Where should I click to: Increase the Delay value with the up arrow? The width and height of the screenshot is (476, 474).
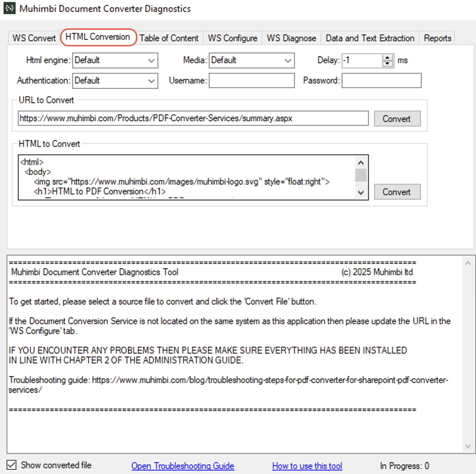(x=387, y=57)
